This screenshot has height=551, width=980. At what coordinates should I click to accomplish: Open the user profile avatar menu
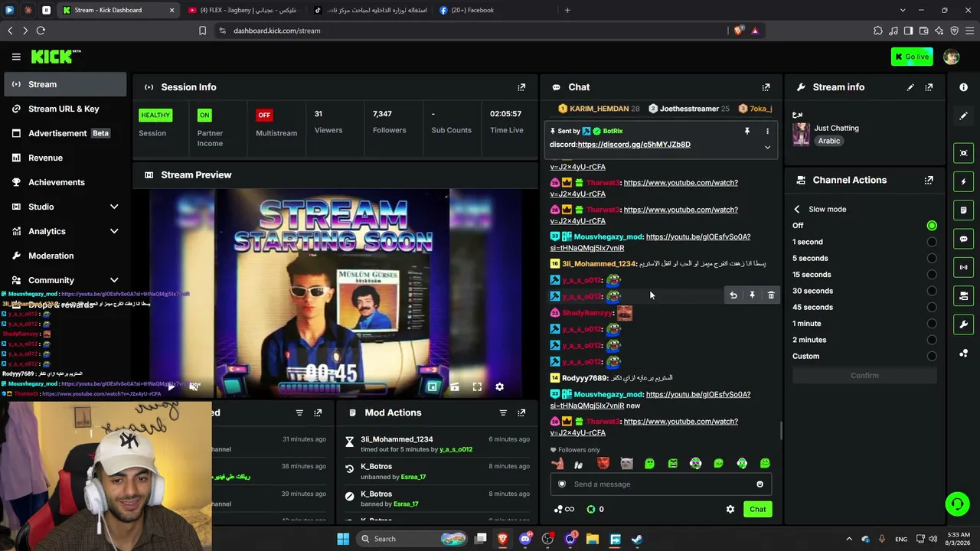(x=952, y=57)
